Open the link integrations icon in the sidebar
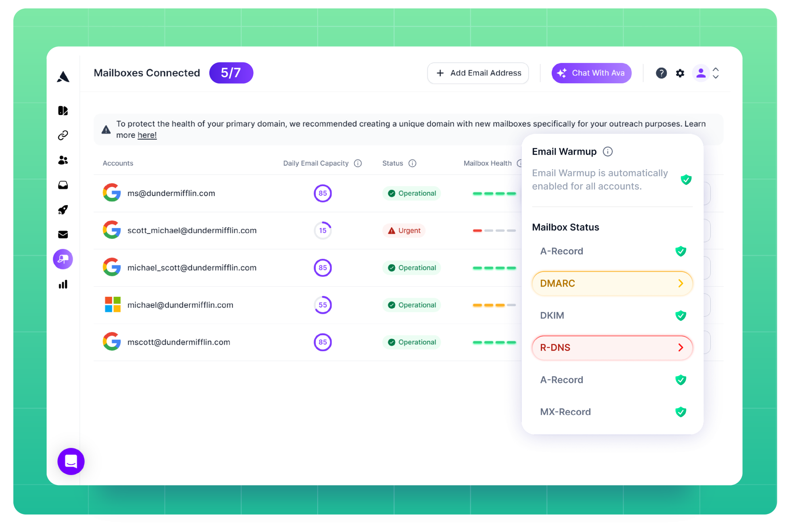This screenshot has height=532, width=789. point(63,135)
